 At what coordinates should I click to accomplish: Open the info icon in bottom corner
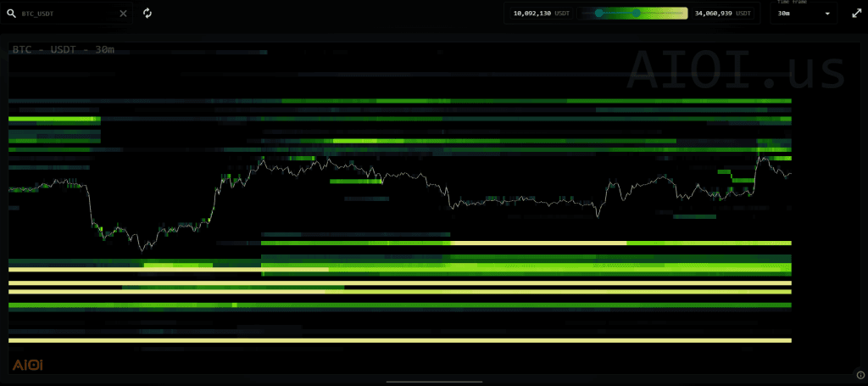tap(860, 374)
